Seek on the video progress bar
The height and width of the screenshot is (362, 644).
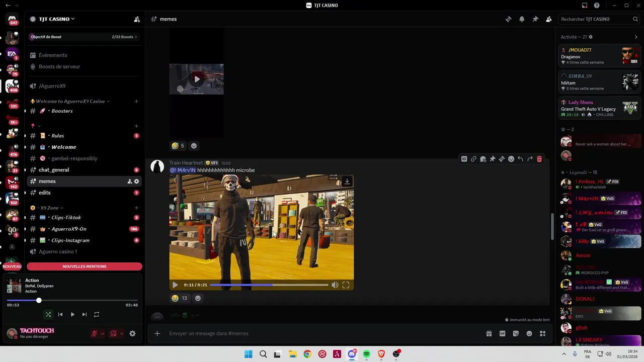click(x=269, y=285)
